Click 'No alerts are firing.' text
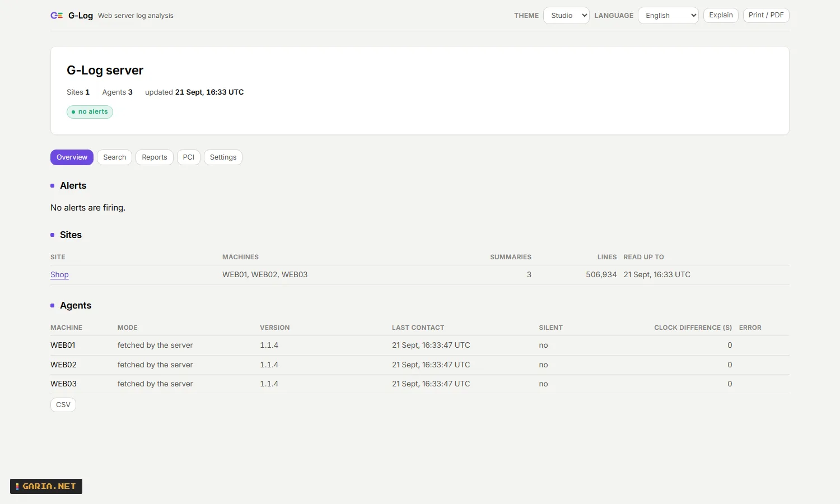 point(88,208)
